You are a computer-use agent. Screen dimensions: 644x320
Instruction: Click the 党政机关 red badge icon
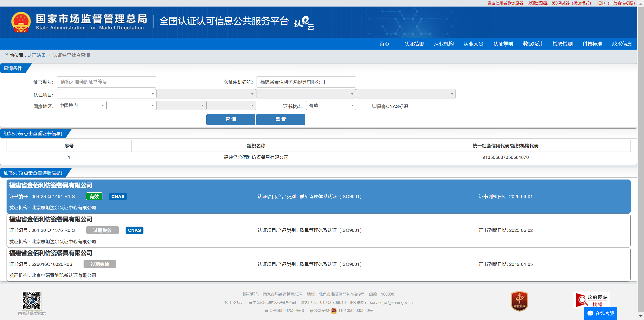coord(519,301)
